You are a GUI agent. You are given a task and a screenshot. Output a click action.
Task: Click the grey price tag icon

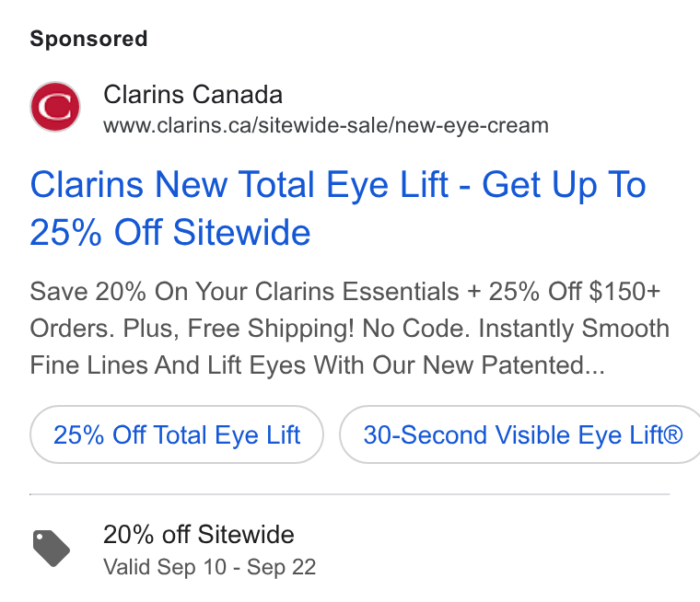[x=52, y=549]
